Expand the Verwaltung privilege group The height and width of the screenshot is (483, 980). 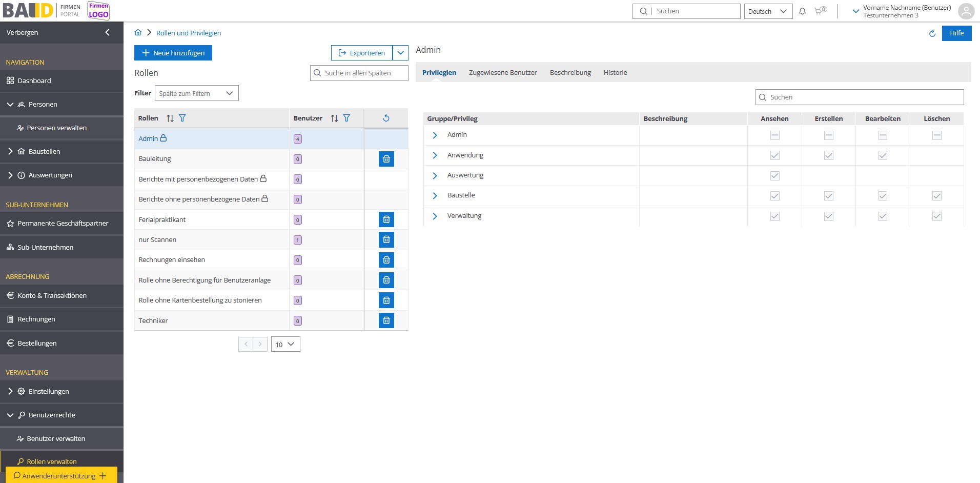(435, 216)
